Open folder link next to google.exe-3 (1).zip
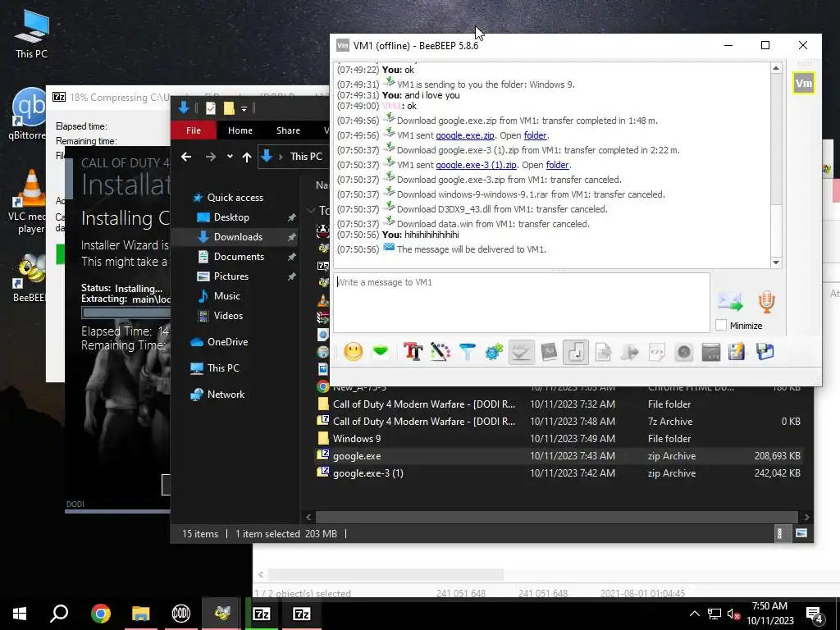Screen dimensions: 840x630 point(557,165)
